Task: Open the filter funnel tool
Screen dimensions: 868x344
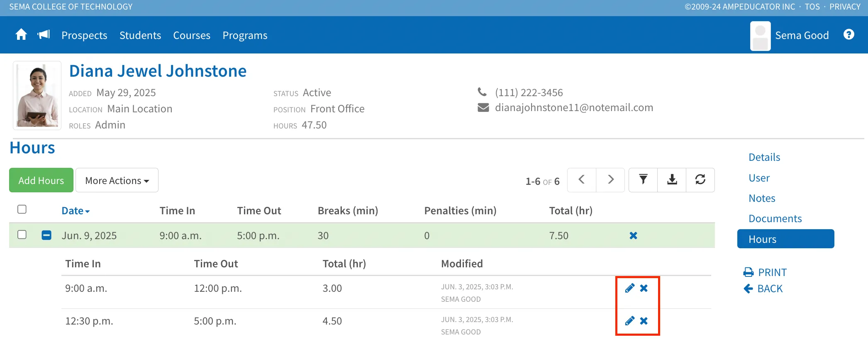Action: tap(643, 180)
